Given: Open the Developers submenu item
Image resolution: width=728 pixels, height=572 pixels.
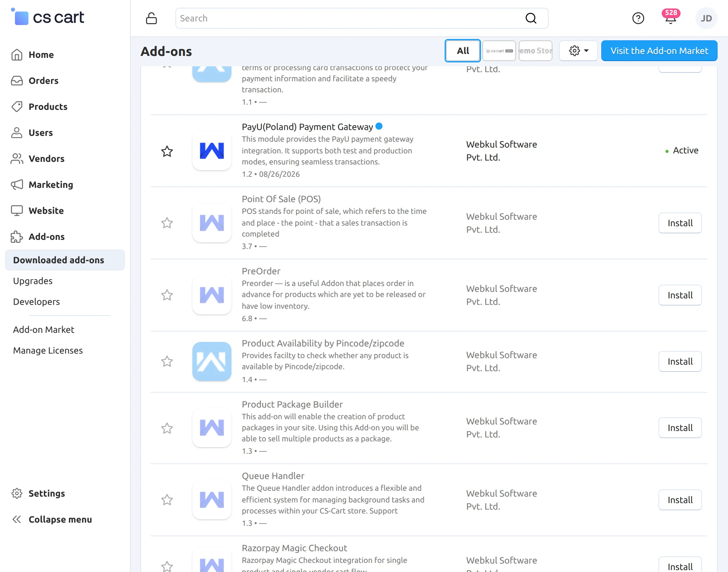Looking at the screenshot, I should (36, 301).
